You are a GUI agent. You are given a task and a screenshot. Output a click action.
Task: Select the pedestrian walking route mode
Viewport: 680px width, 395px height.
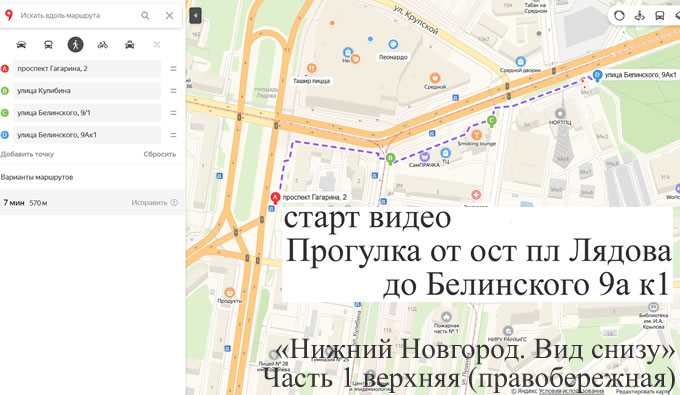point(75,45)
